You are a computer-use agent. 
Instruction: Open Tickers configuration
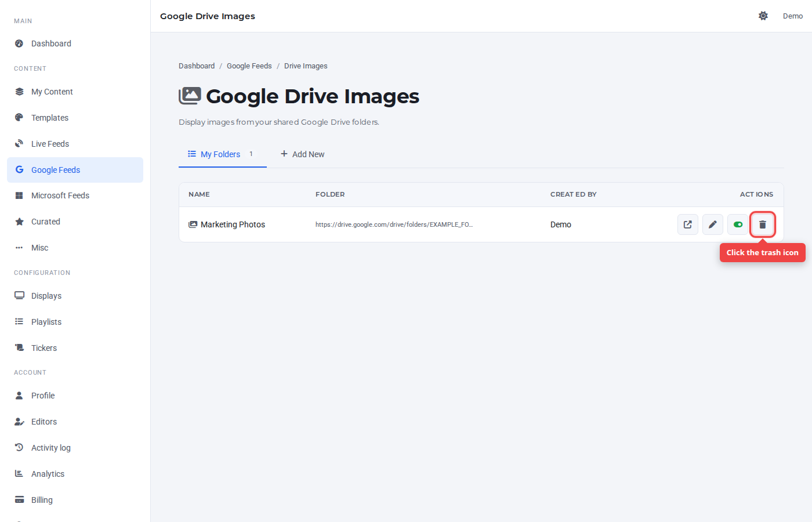[x=75, y=348]
